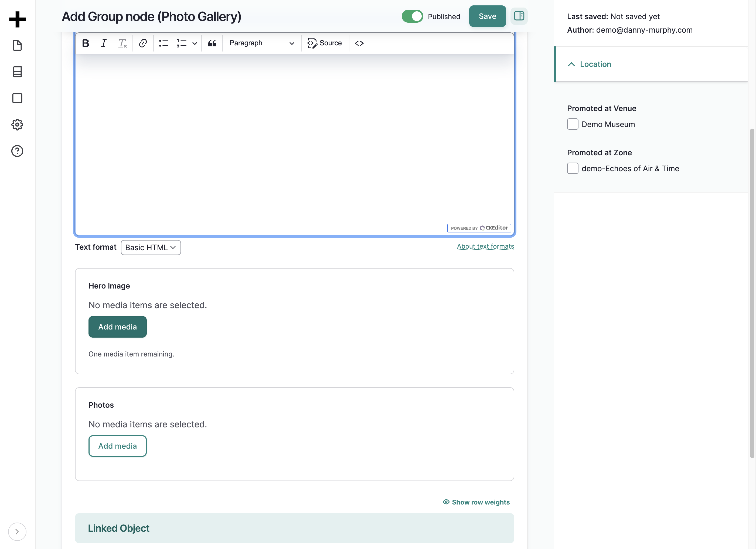Click the square sidebar icon

(17, 98)
